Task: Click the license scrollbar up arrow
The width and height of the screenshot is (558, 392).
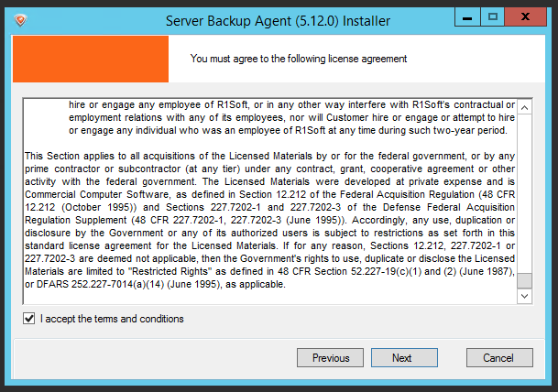Action: click(524, 106)
